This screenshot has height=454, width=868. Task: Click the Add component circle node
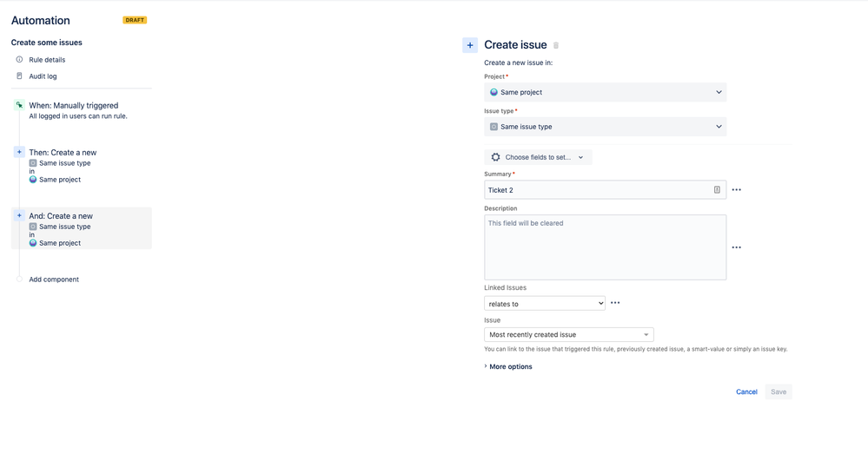click(x=19, y=280)
